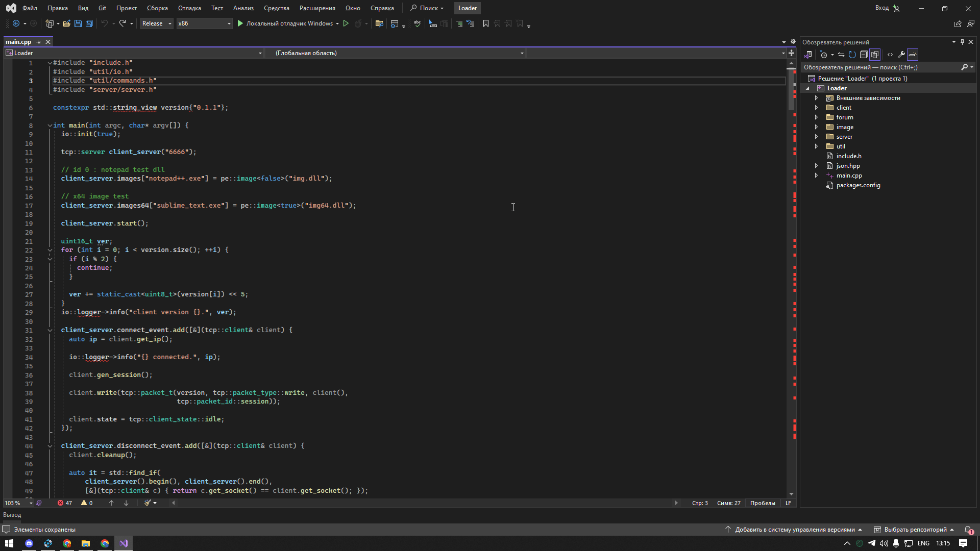Screen dimensions: 980x551
Task: Sync with active document in Solution Explorer
Action: click(841, 55)
